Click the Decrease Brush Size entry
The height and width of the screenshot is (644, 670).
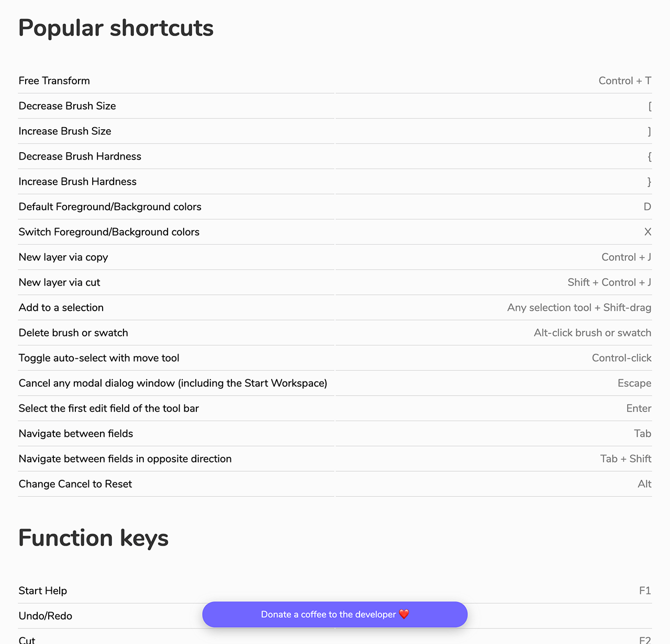point(67,106)
